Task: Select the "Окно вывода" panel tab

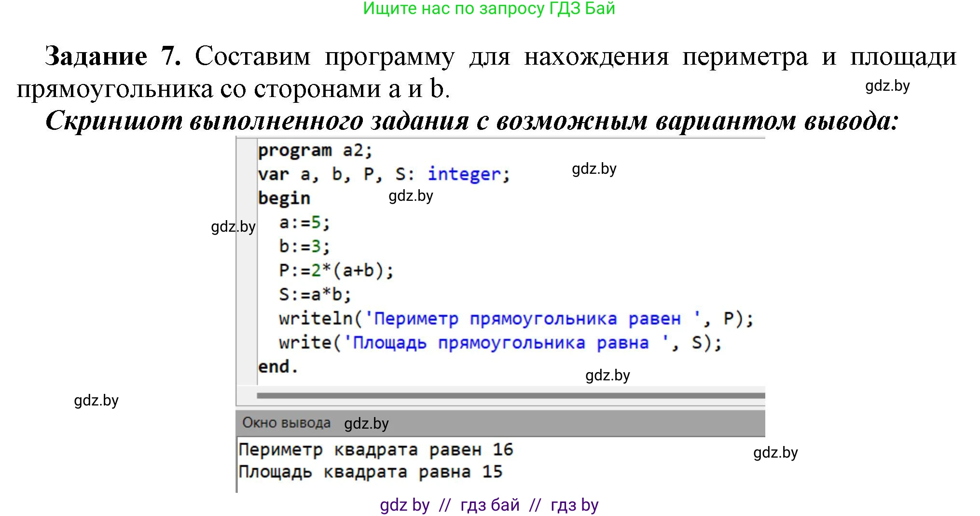Action: (286, 423)
